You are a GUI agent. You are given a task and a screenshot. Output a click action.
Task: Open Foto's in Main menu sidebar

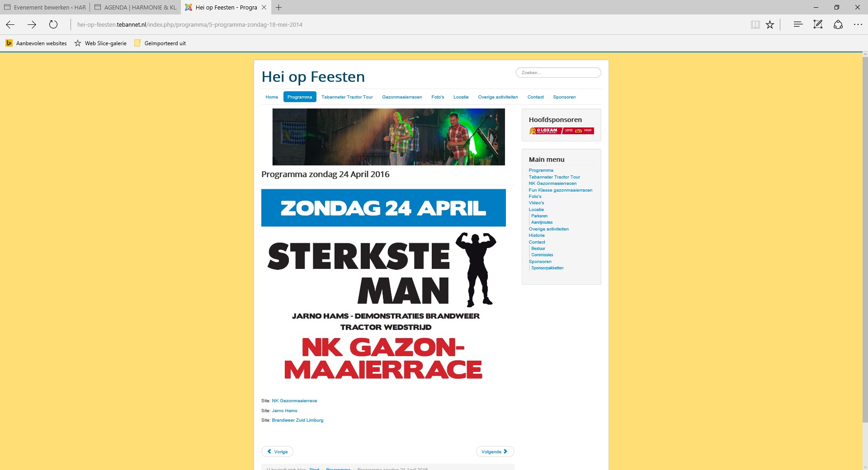[x=535, y=197]
